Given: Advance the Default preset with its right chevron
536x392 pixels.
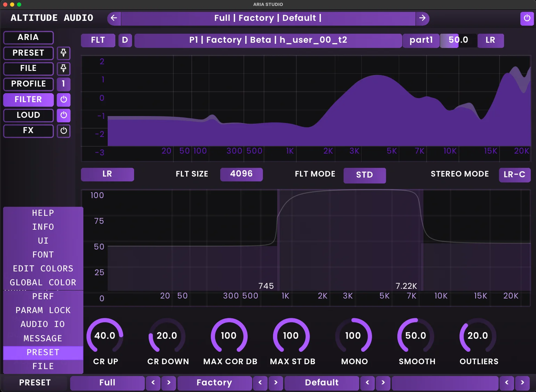Looking at the screenshot, I should pyautogui.click(x=383, y=383).
